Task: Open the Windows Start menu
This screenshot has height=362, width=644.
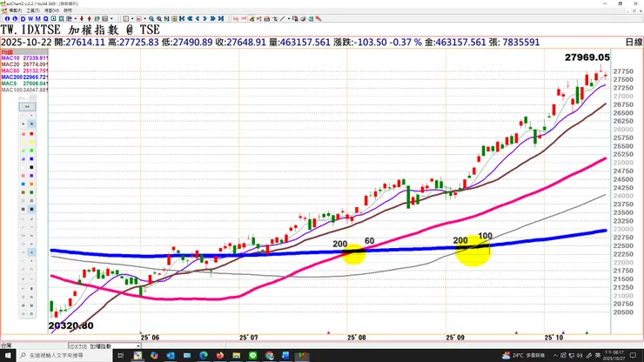Action: 8,355
